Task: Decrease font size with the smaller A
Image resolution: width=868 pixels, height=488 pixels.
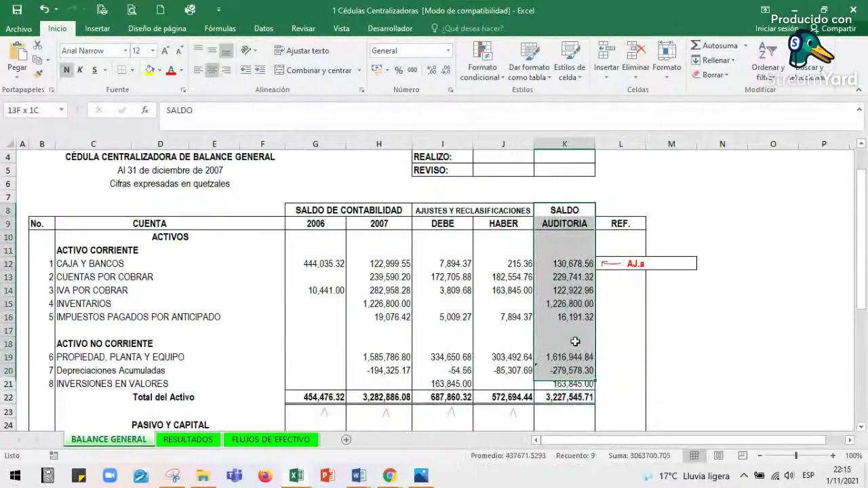Action: 180,51
